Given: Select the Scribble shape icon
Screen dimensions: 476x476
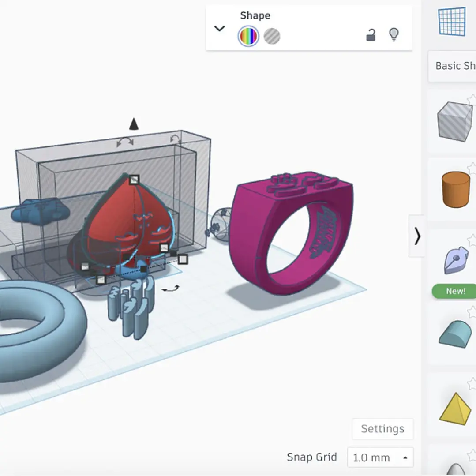Looking at the screenshot, I should [456, 260].
